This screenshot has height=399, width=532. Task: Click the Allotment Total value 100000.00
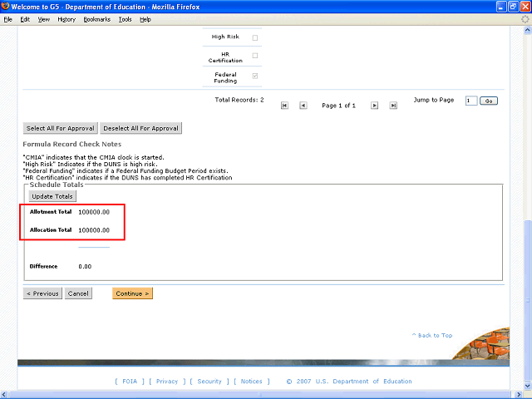(94, 212)
